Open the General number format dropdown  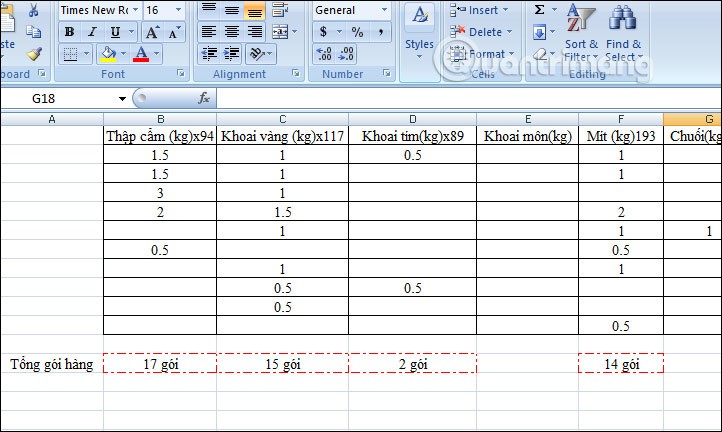pos(384,10)
